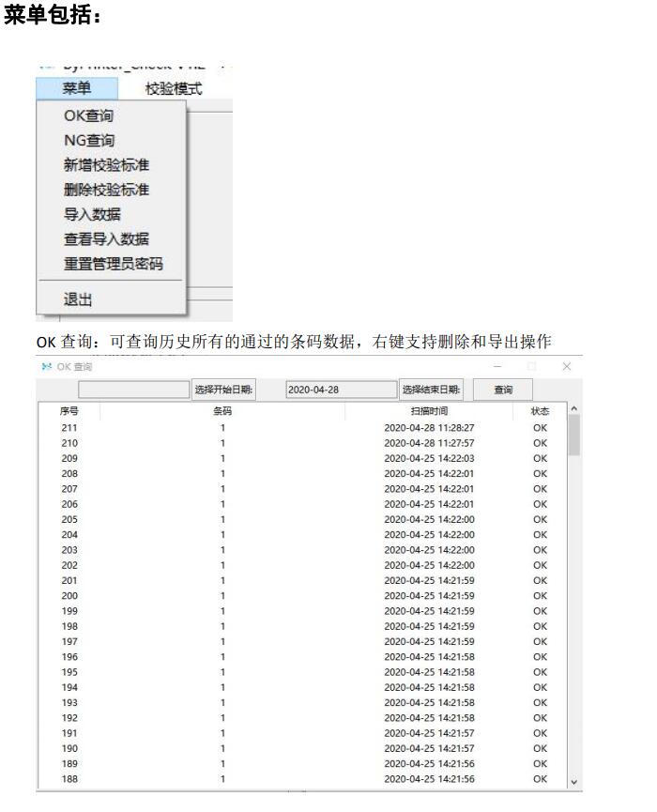Viewport: 657px width, 812px height.
Task: Click the scrollbar down arrow in results list
Action: (x=573, y=779)
